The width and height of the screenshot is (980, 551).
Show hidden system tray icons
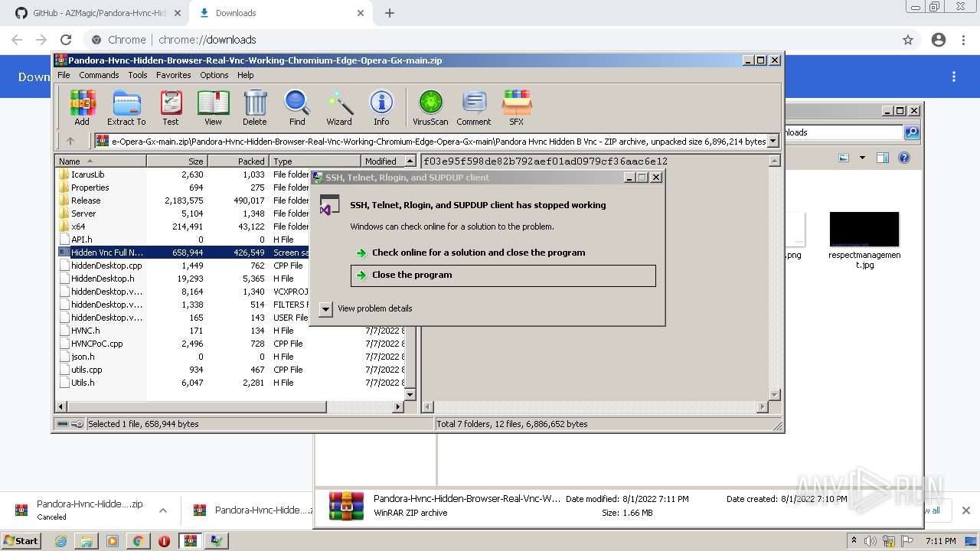(854, 541)
